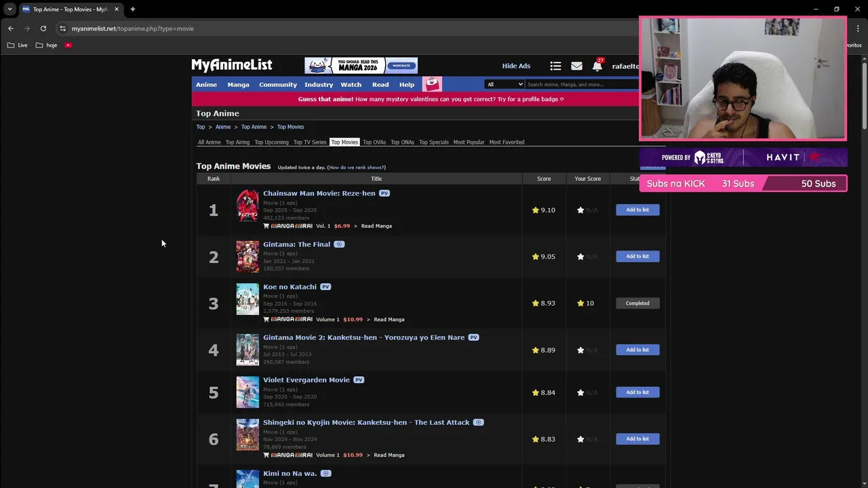Open the list icon in MyAnimeList header
The height and width of the screenshot is (488, 868).
click(x=555, y=66)
